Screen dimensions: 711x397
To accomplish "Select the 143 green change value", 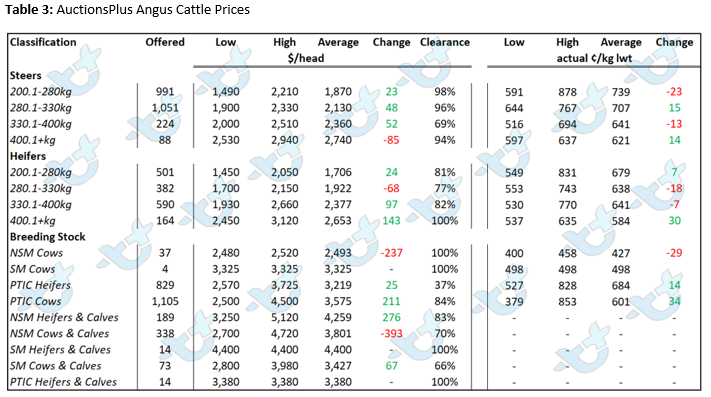I will pos(391,221).
